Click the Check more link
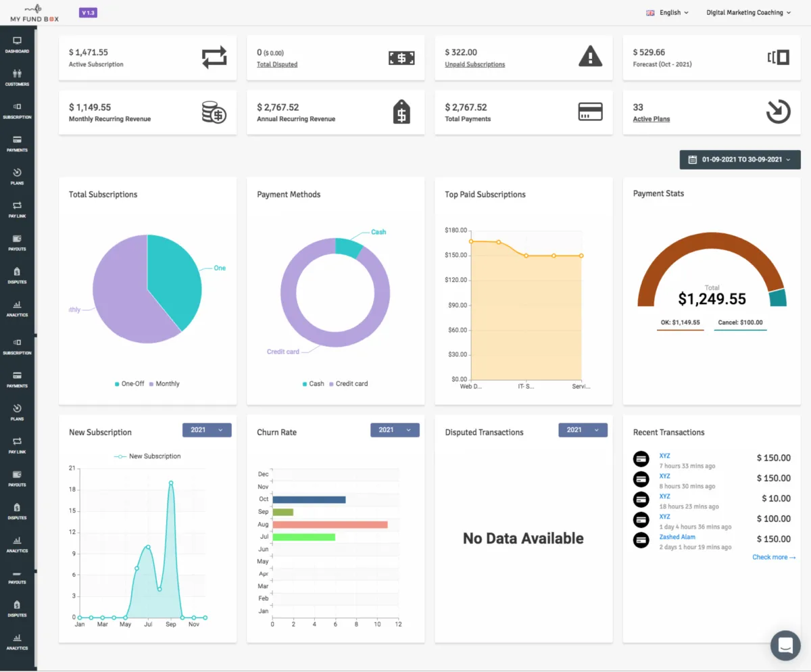The width and height of the screenshot is (811, 672). [774, 557]
